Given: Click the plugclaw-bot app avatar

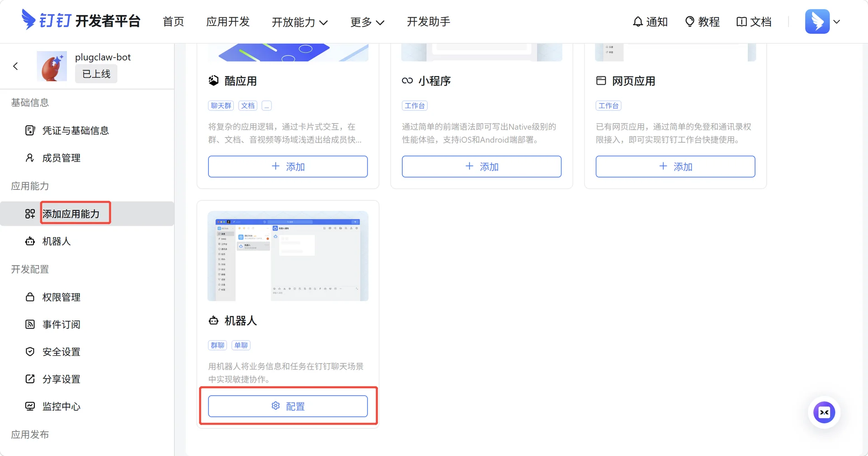Looking at the screenshot, I should click(x=52, y=66).
